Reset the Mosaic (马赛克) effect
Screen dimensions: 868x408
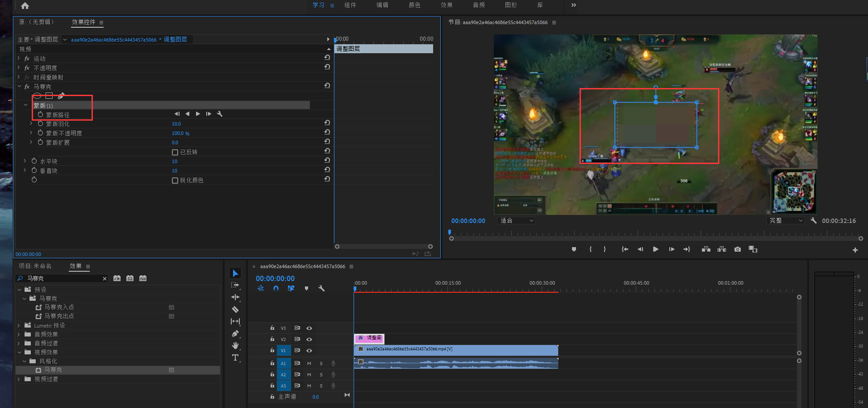(327, 86)
